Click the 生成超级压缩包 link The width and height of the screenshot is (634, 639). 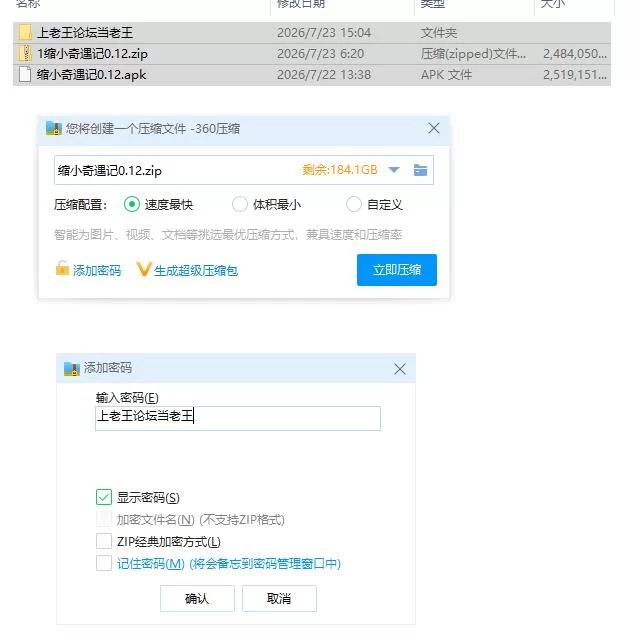[x=196, y=271]
